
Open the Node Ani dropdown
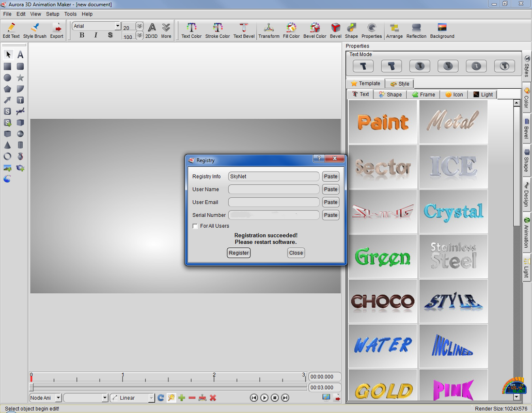point(58,398)
